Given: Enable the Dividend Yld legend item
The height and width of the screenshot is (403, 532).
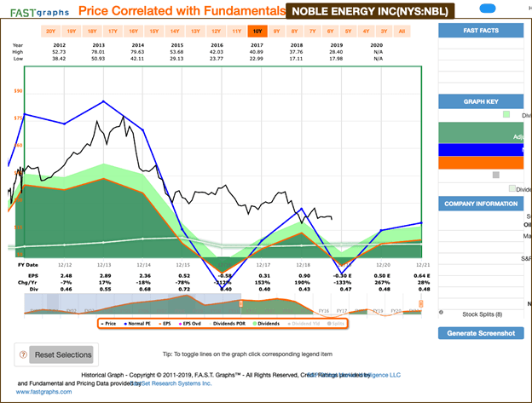Looking at the screenshot, I should pyautogui.click(x=304, y=324).
